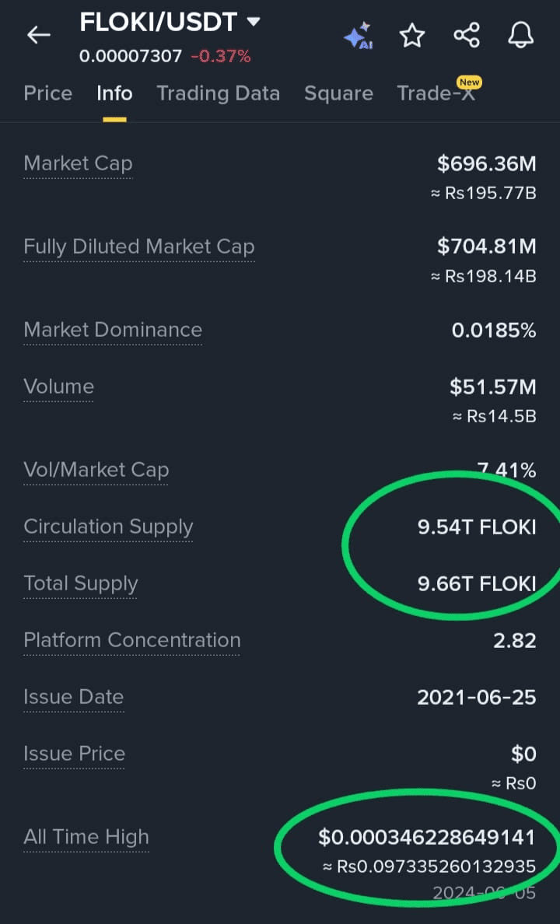Tap the Platform Concentration label
Screen dimensions: 560x924
tap(131, 640)
